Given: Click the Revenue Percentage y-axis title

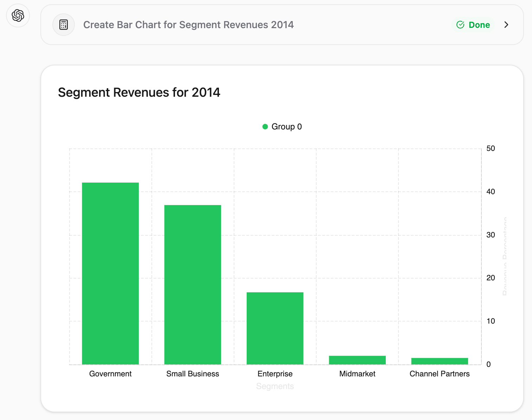Looking at the screenshot, I should pyautogui.click(x=505, y=256).
